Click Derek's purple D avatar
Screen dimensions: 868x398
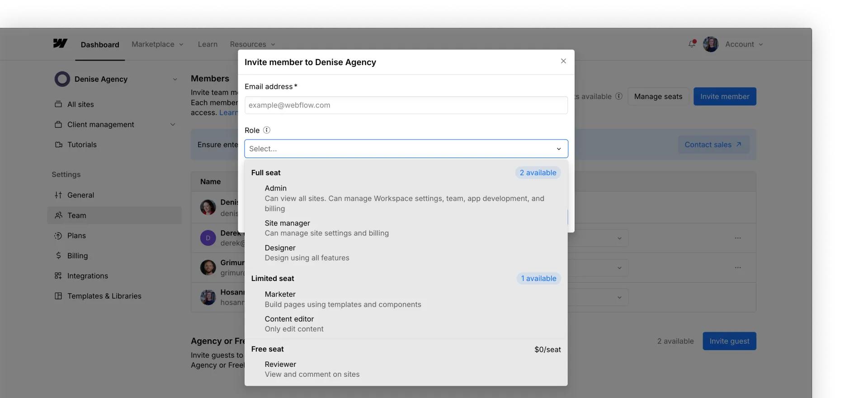click(x=208, y=238)
